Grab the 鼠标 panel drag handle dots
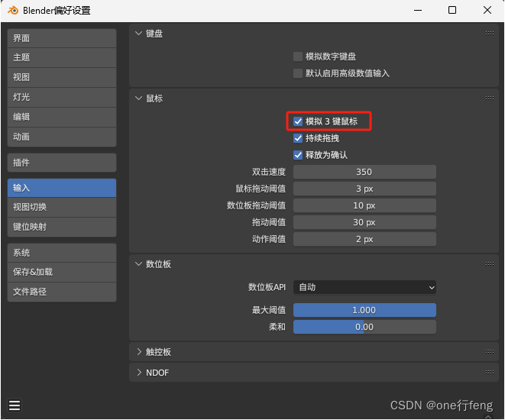 click(x=489, y=99)
